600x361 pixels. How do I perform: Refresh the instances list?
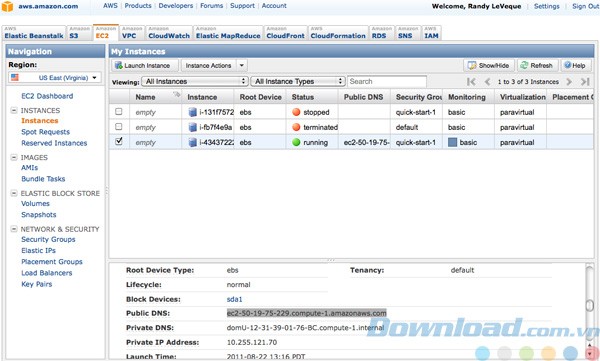(x=538, y=65)
